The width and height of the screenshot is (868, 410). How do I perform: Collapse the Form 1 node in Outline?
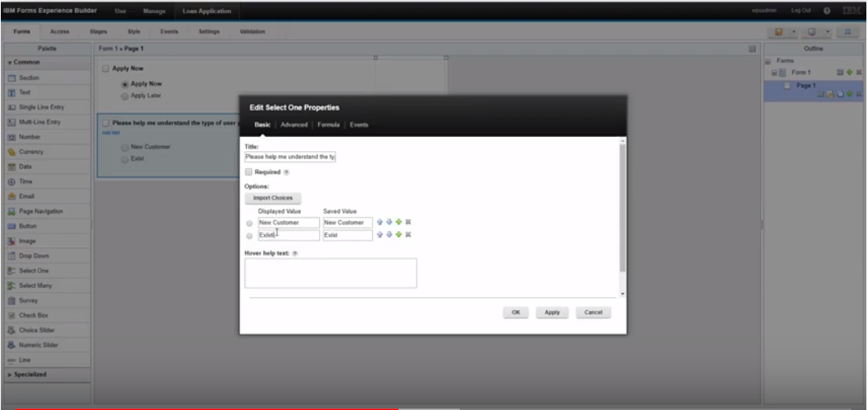(x=775, y=73)
